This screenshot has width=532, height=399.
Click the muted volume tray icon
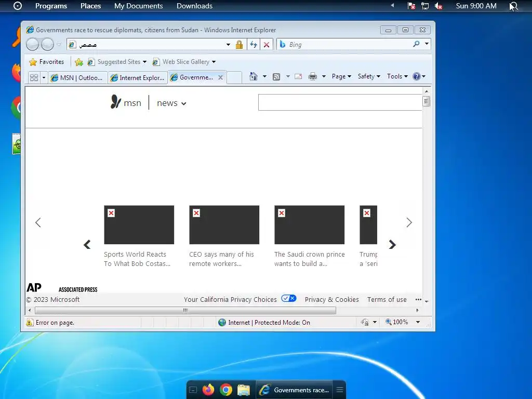pos(438,6)
